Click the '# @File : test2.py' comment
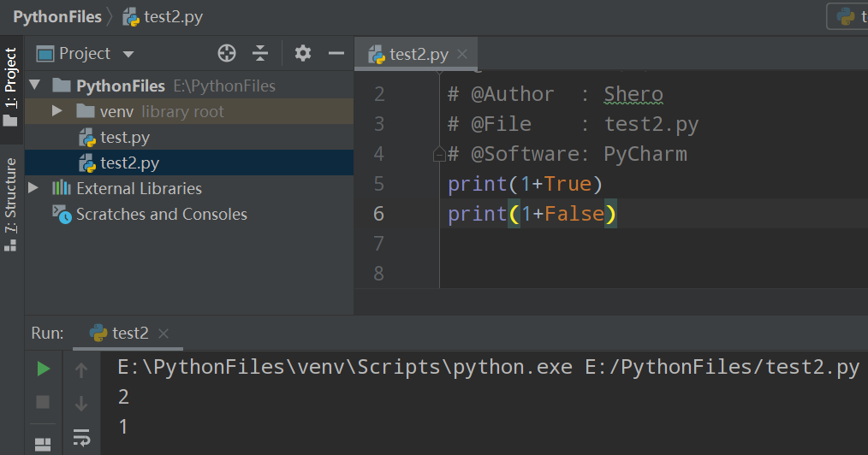868x455 pixels. 573,124
